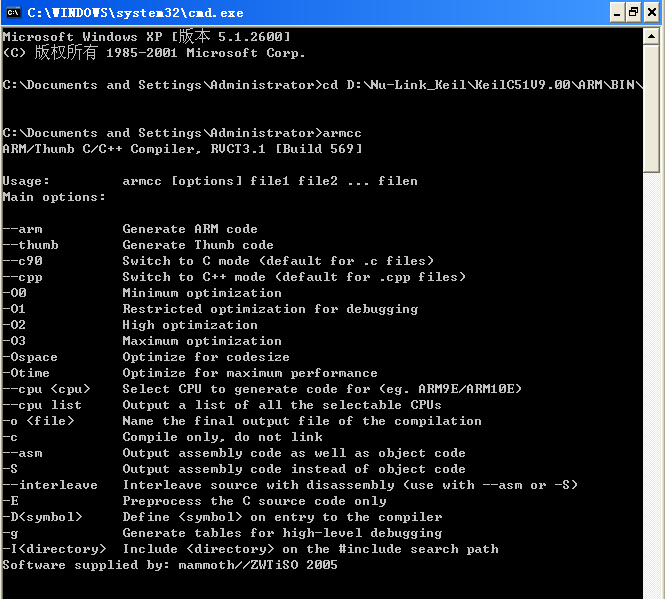
Task: Click 'Include <directory> on the #include search path'
Action: tap(310, 549)
